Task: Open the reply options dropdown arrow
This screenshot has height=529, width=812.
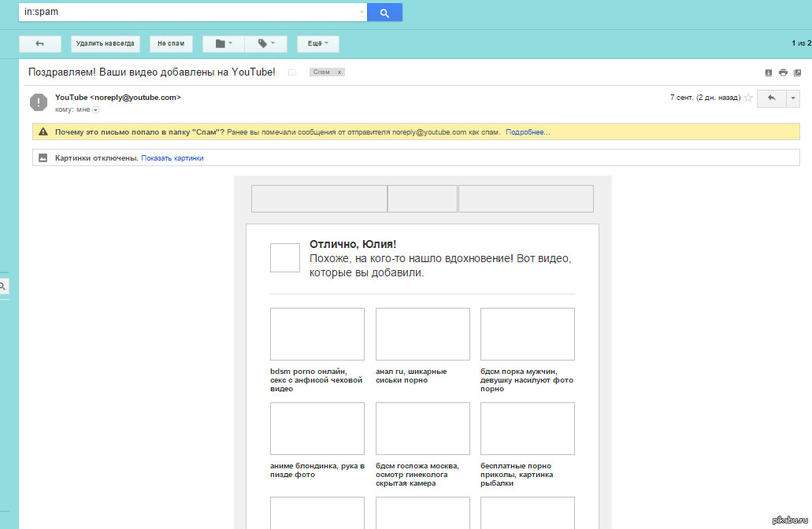Action: coord(793,98)
